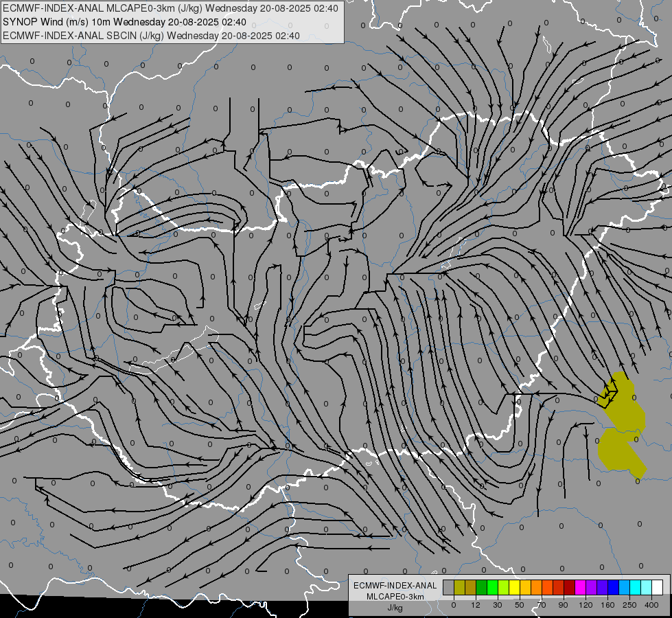Viewport: 672px width, 618px height.
Task: Click the SBCIN title line
Action: 151,36
